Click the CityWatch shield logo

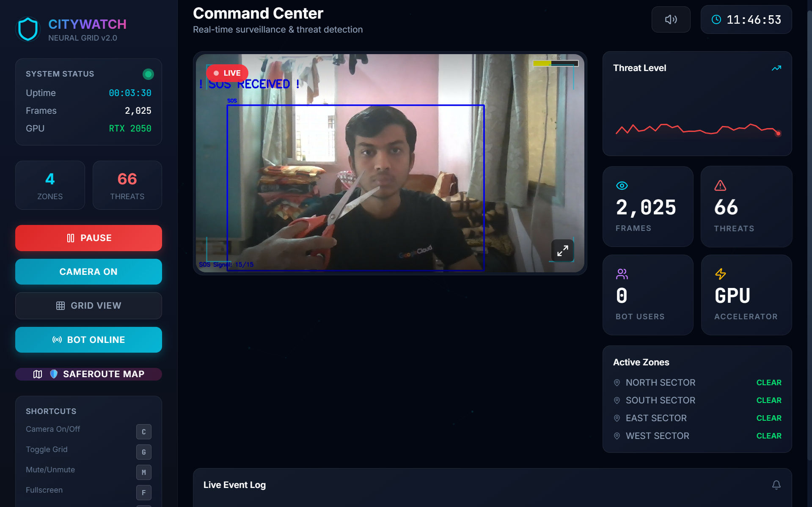[x=28, y=29]
